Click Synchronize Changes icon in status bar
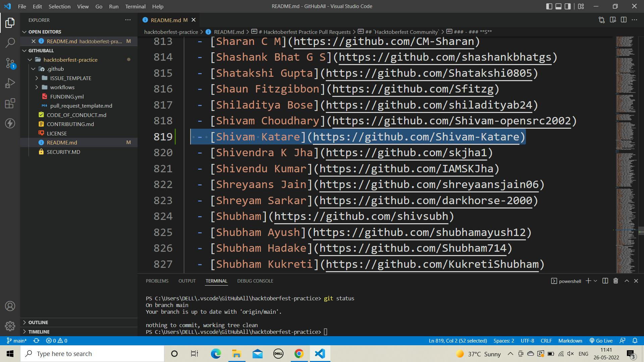The image size is (644, 362). [36, 341]
